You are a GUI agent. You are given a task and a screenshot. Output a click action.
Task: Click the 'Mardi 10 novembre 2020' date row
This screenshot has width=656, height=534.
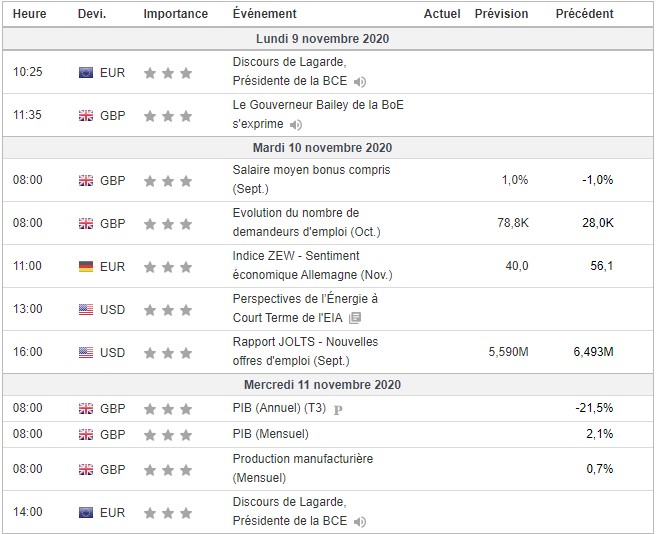pyautogui.click(x=328, y=148)
